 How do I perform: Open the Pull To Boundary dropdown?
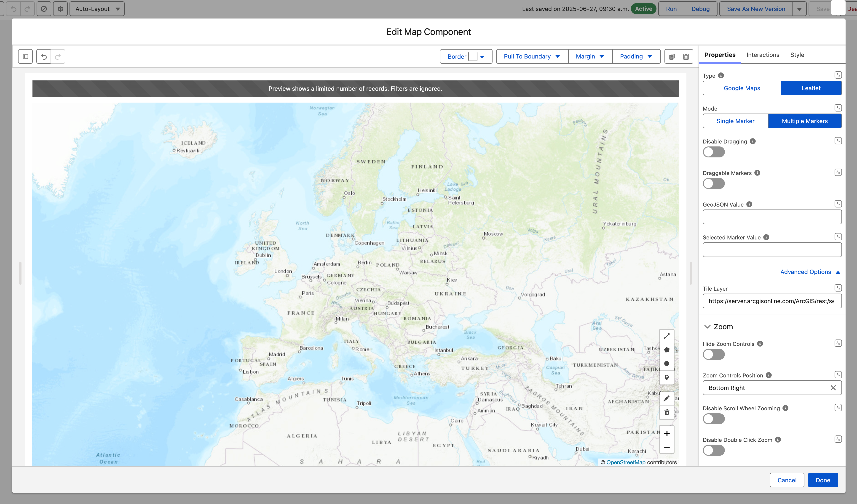532,56
